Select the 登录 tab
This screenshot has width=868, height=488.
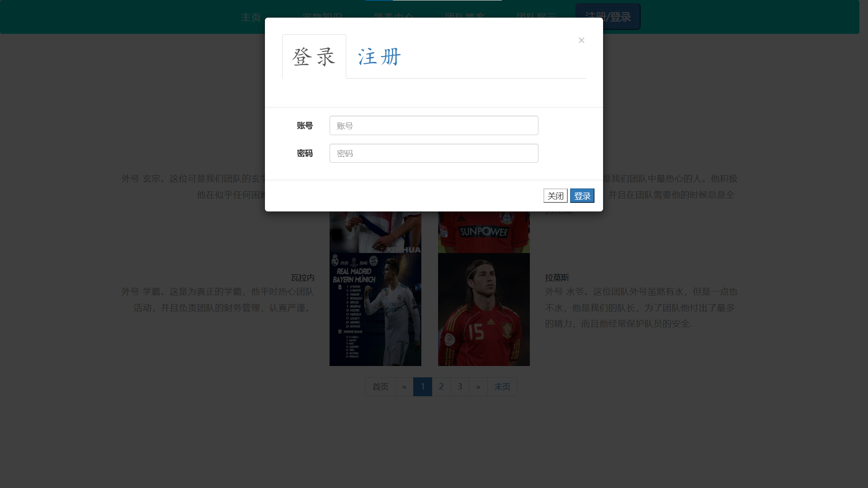314,57
